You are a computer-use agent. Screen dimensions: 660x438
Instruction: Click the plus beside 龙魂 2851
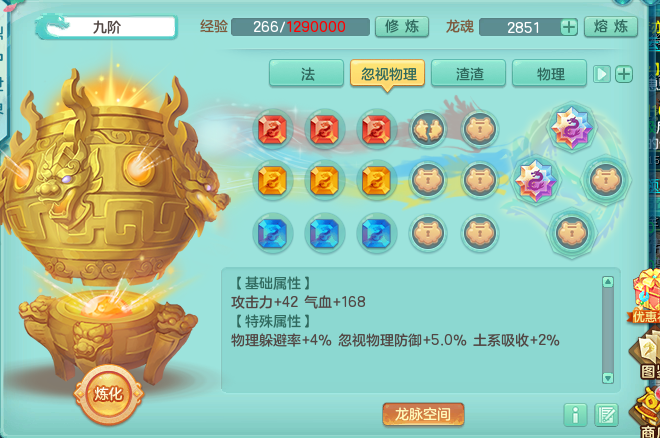[x=569, y=27]
